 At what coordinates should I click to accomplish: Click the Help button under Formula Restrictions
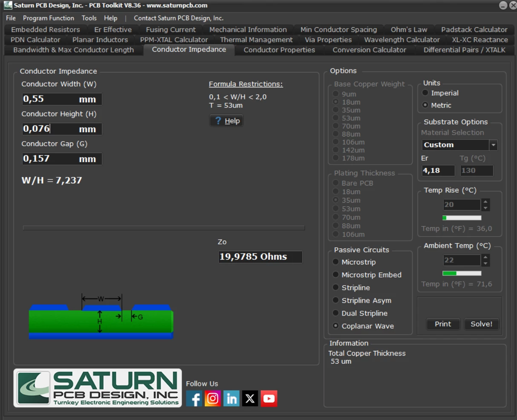tap(226, 121)
